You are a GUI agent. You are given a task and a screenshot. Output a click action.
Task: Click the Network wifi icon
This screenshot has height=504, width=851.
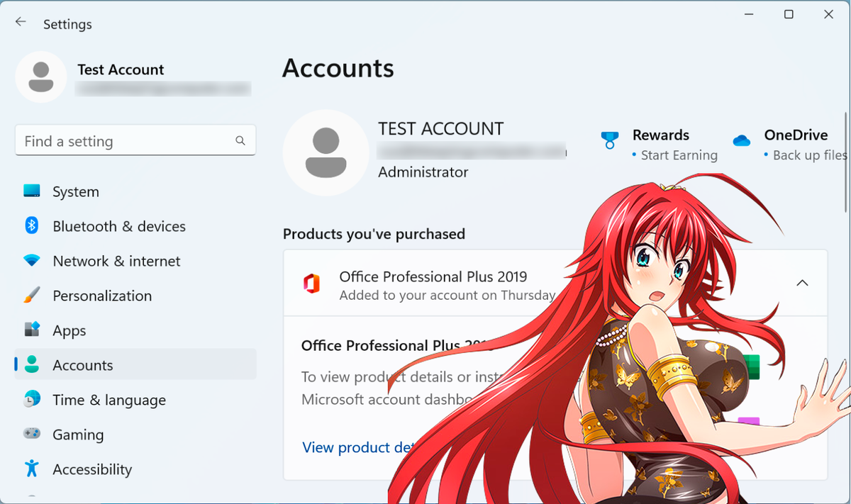click(x=32, y=261)
